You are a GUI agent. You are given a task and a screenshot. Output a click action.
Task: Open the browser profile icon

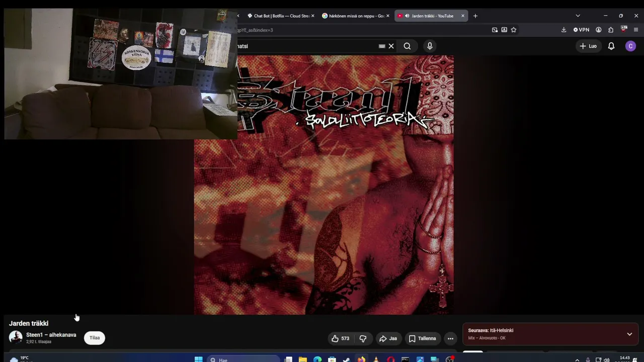pos(599,30)
